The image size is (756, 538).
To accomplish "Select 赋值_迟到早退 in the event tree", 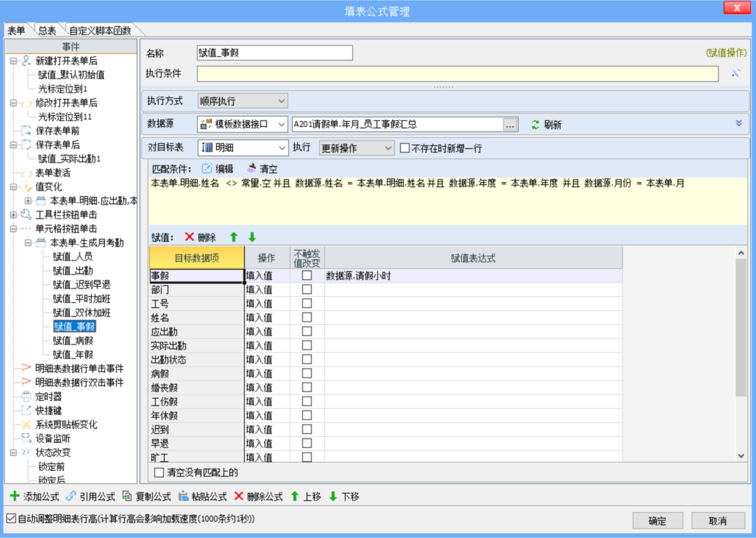I will pyautogui.click(x=81, y=284).
